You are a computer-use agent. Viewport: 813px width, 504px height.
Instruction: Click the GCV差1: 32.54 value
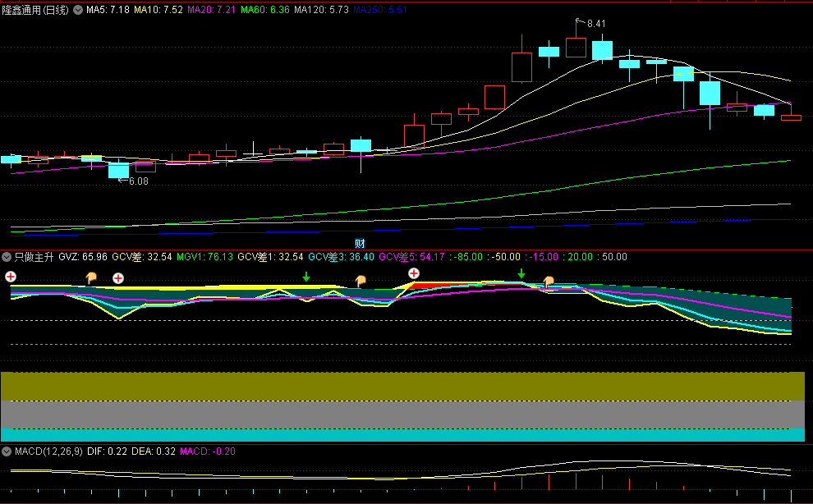pos(271,257)
